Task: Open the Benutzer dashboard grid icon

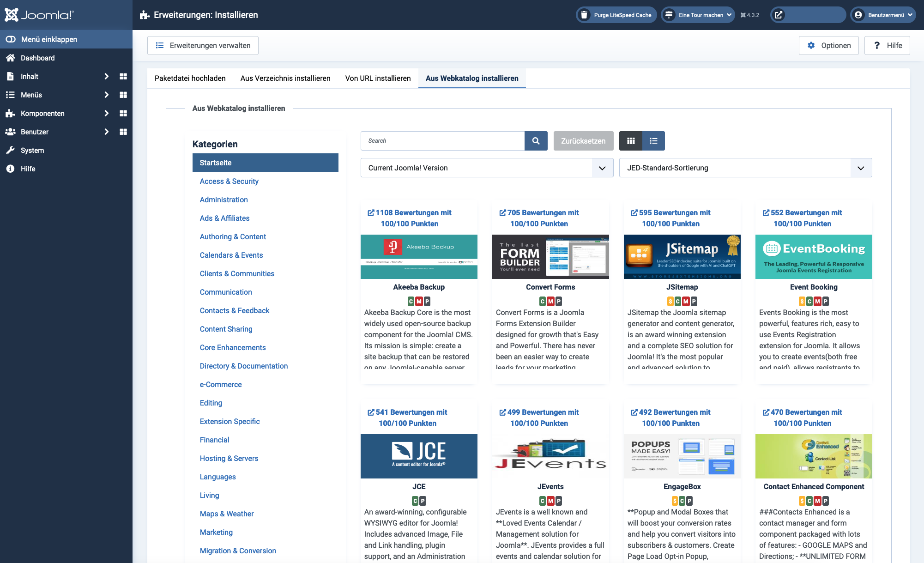Action: pyautogui.click(x=123, y=132)
